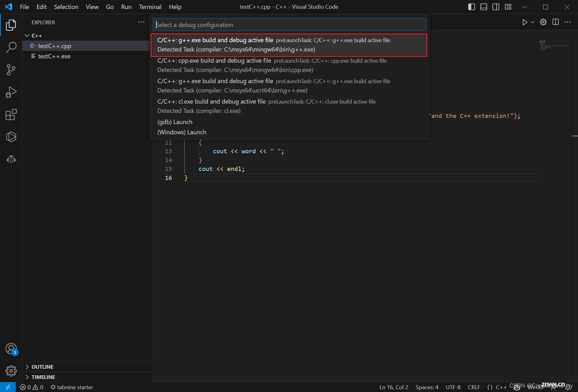Screen dimensions: 578x392
Task: Click the code minimap preview
Action: [554, 45]
